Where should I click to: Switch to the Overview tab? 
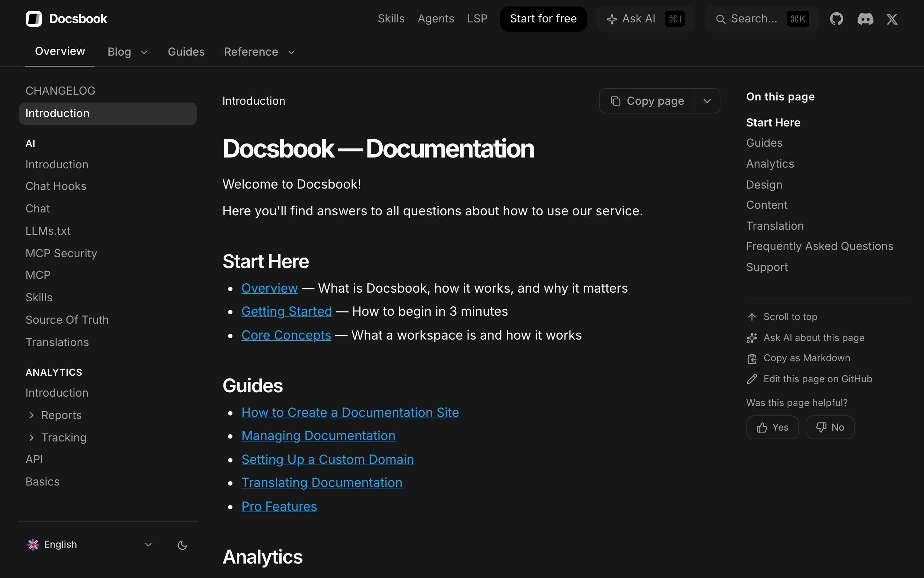[60, 51]
